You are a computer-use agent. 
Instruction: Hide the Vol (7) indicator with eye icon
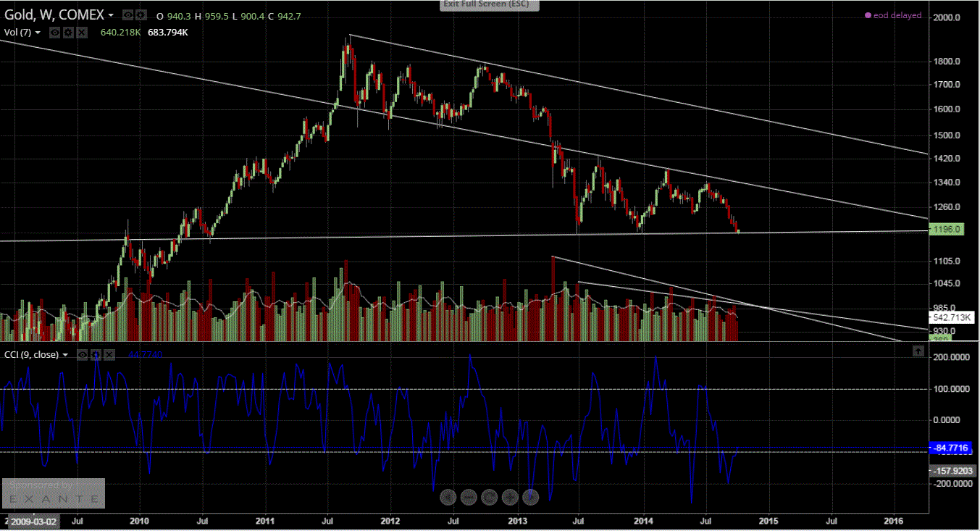[56, 33]
